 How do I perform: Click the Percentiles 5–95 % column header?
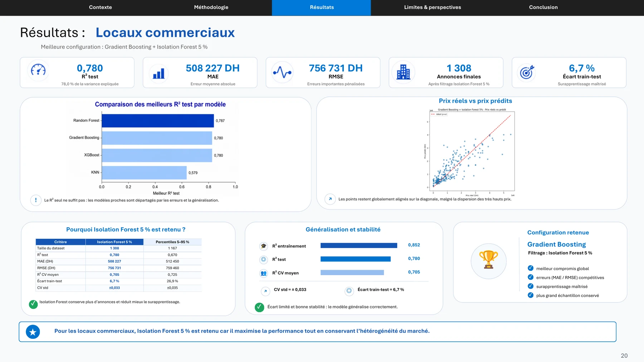[x=172, y=242]
